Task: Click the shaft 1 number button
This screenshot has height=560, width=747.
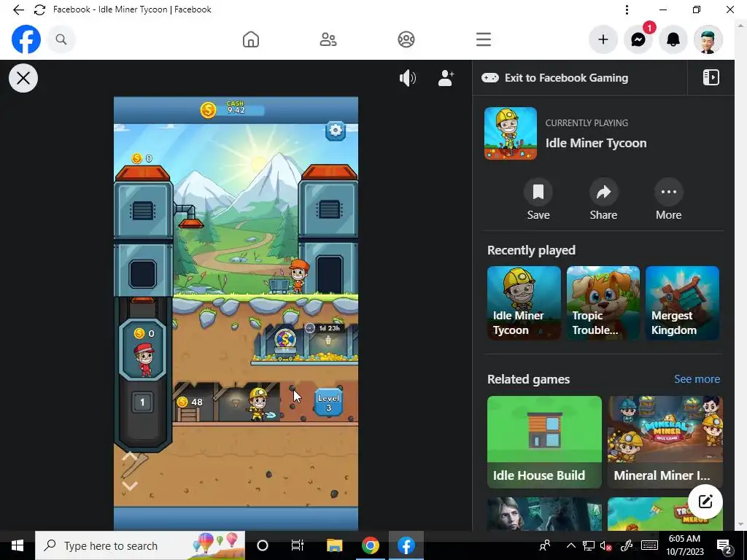Action: [142, 402]
